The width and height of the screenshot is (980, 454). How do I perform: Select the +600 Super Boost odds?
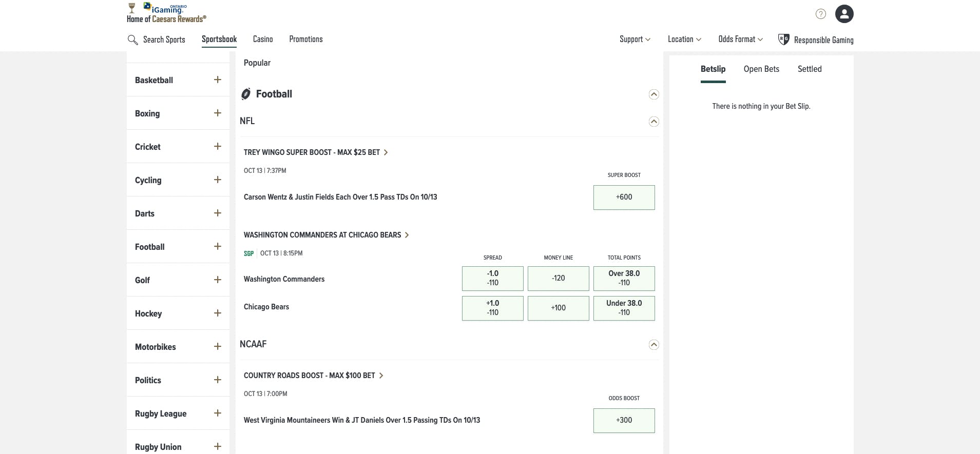pyautogui.click(x=624, y=197)
